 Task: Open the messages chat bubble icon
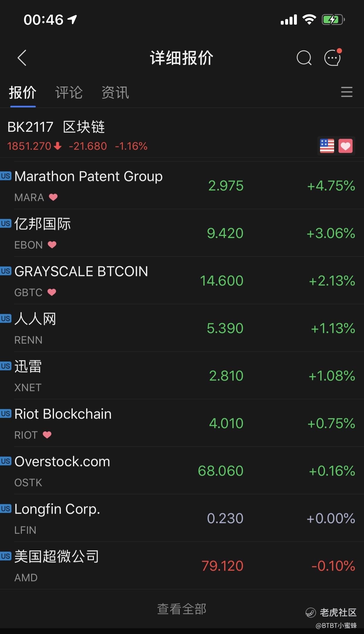click(x=333, y=58)
